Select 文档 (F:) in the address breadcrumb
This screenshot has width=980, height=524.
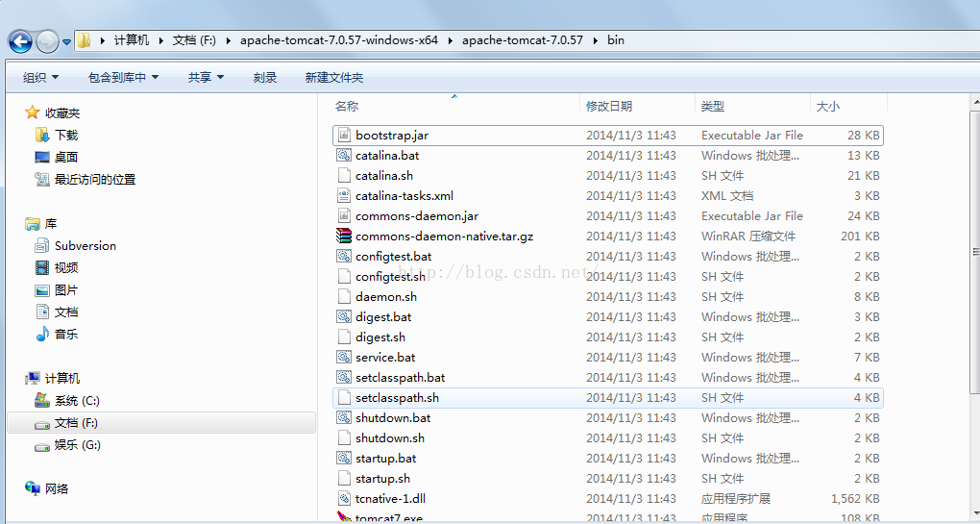click(x=194, y=40)
